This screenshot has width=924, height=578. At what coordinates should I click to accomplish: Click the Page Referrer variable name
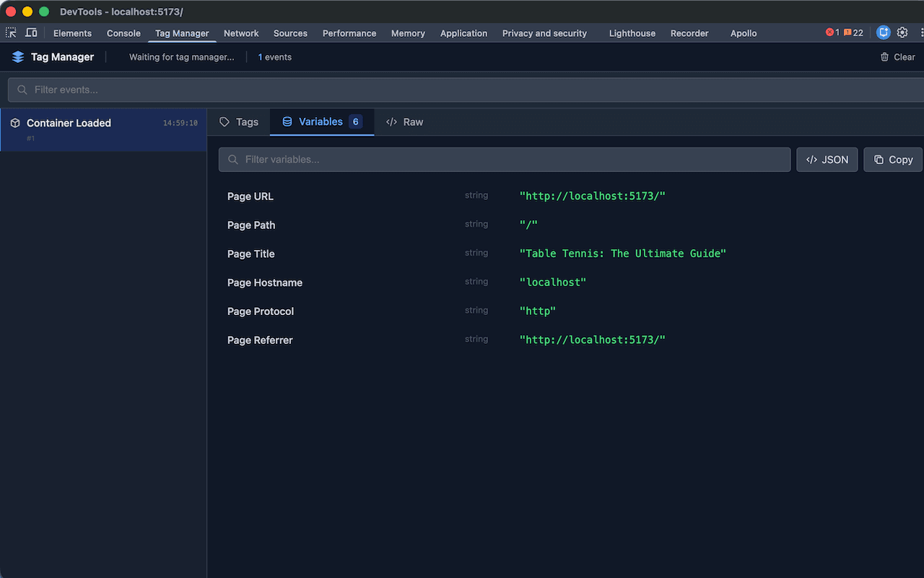[x=260, y=340]
